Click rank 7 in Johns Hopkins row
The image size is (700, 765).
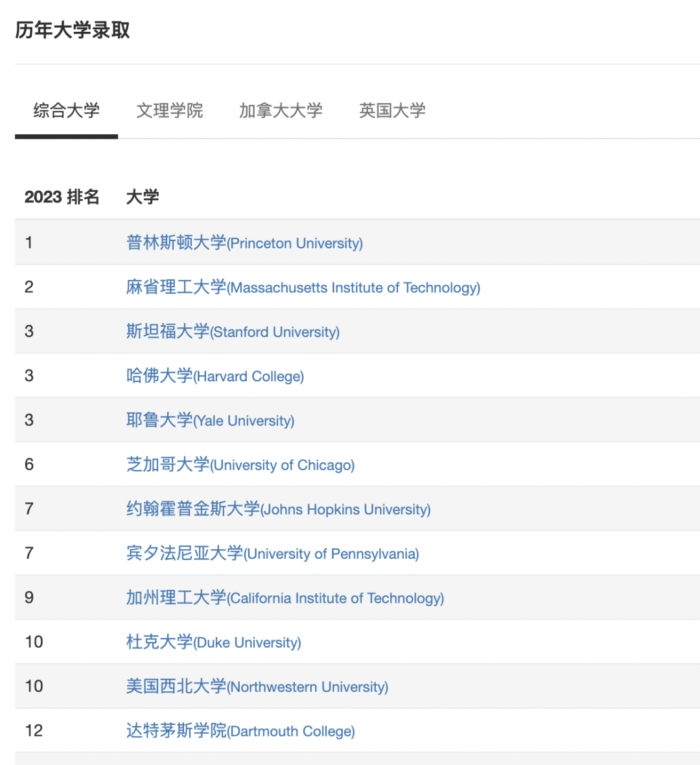[x=29, y=509]
